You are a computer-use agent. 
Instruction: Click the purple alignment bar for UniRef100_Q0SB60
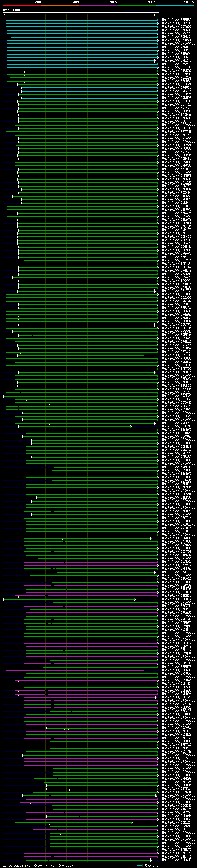(x=91, y=562)
